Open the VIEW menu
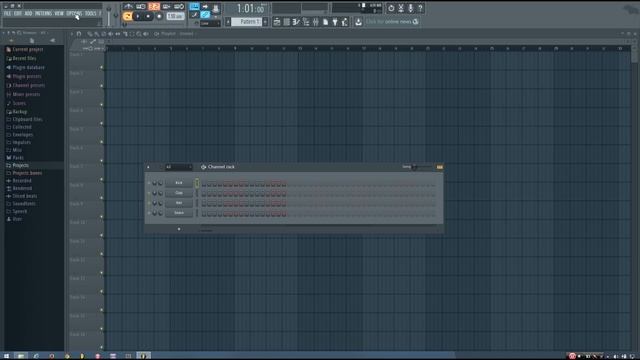 point(59,13)
